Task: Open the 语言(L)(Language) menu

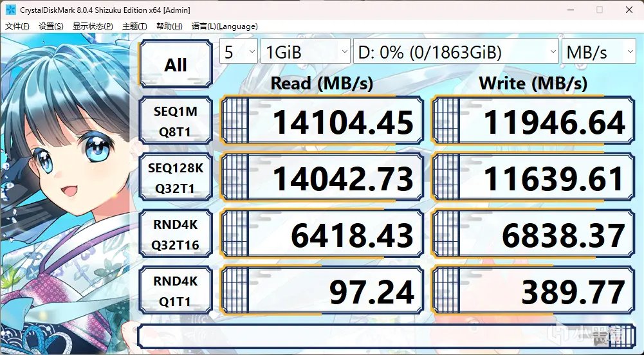Action: pyautogui.click(x=225, y=26)
